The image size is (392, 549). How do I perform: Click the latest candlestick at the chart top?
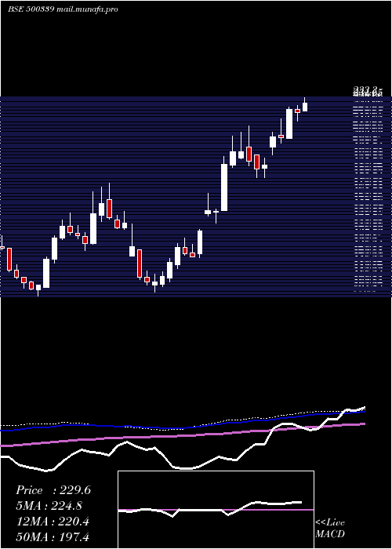point(305,105)
